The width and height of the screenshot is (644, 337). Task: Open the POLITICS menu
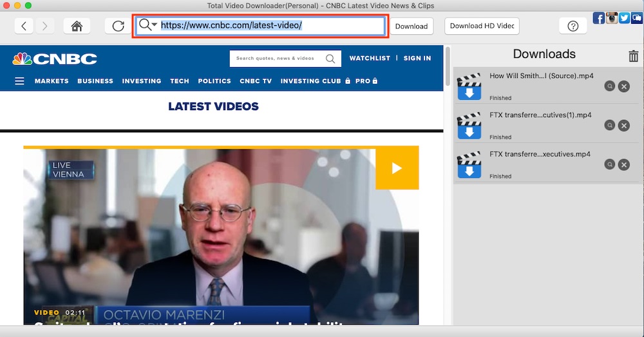214,81
